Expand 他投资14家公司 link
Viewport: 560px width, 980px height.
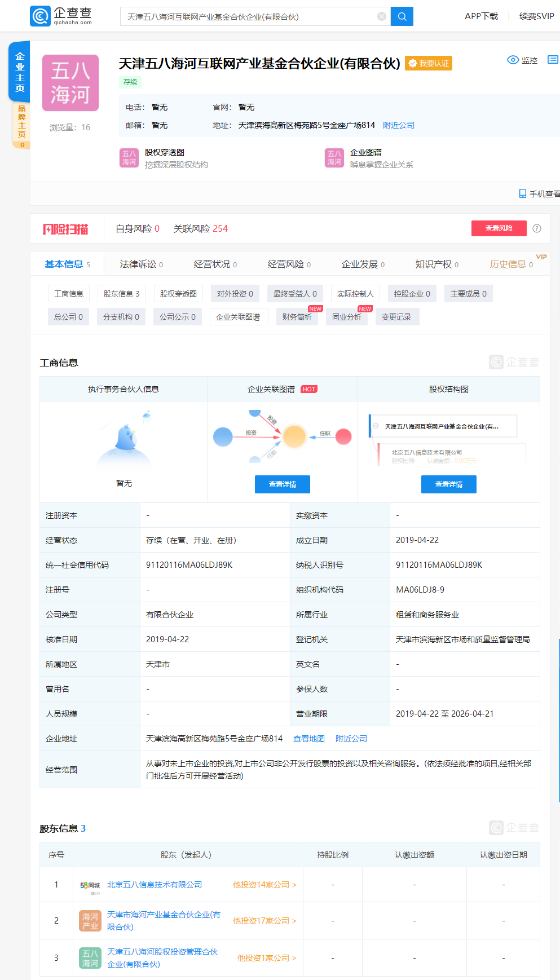(264, 885)
